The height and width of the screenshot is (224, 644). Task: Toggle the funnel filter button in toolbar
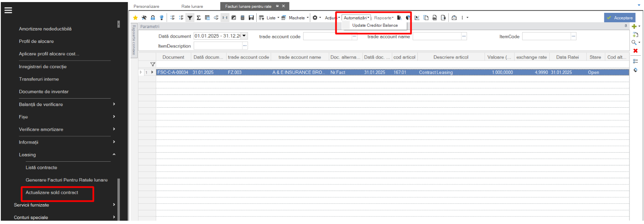(190, 18)
